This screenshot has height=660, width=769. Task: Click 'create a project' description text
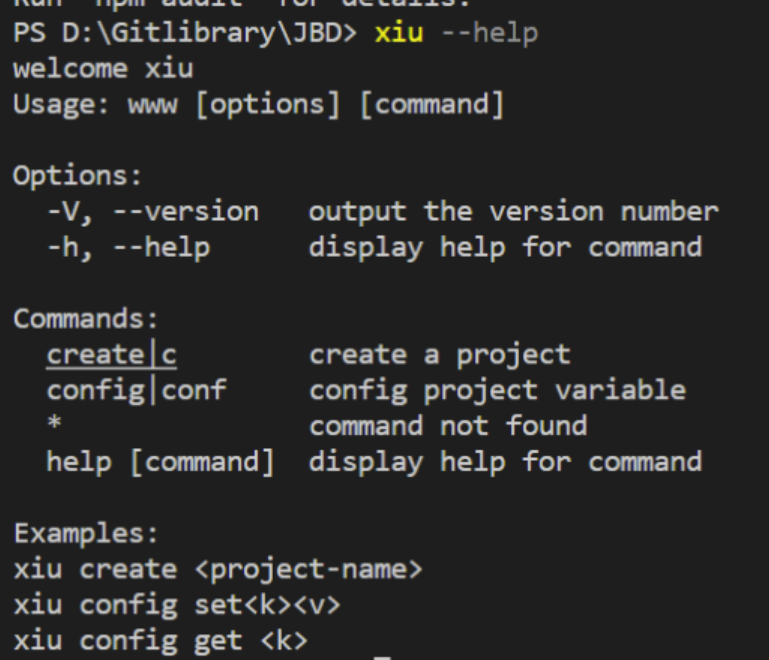[x=439, y=355]
